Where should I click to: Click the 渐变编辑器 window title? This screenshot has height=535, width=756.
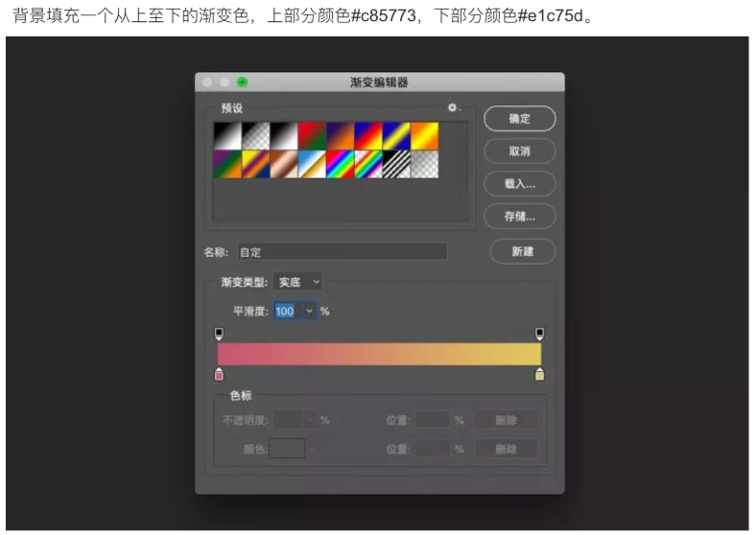click(x=380, y=82)
